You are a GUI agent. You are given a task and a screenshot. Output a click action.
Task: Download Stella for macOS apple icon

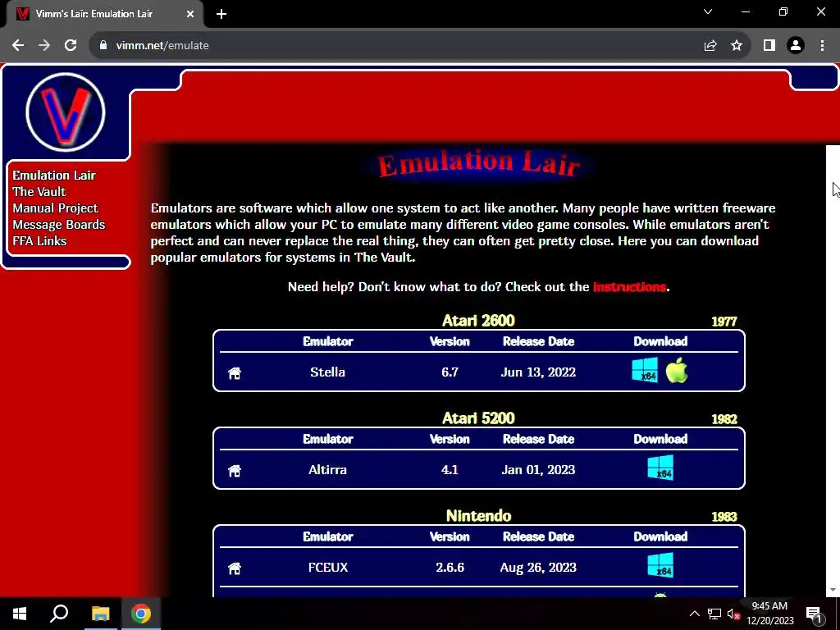[677, 370]
